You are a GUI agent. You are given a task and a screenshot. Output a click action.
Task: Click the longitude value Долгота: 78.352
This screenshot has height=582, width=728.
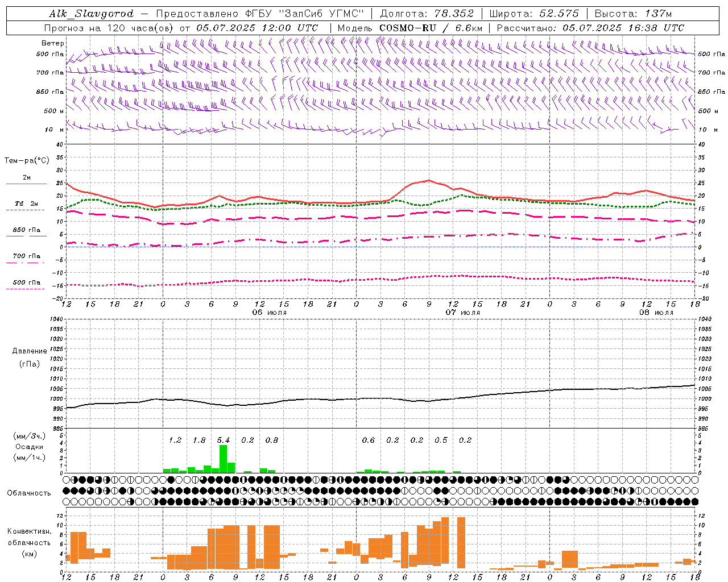pyautogui.click(x=427, y=14)
